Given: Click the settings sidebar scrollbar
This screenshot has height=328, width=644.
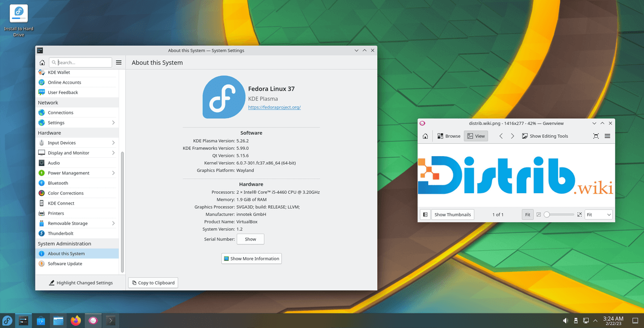Looking at the screenshot, I should [122, 212].
